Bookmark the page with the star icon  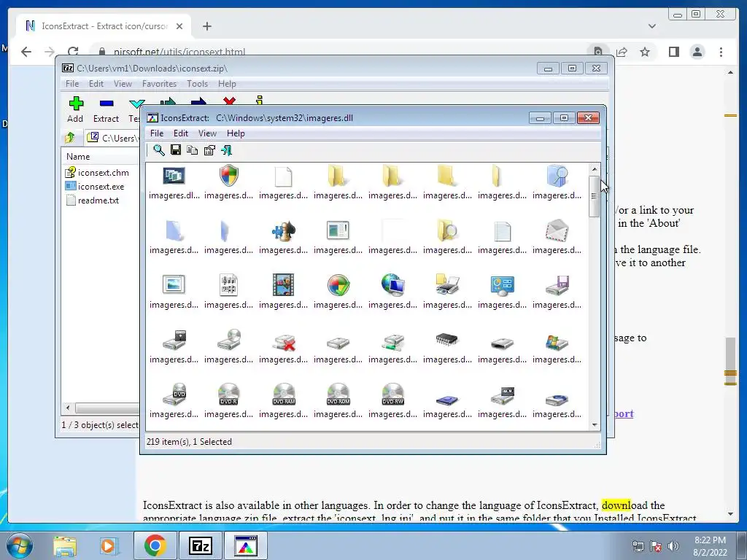tap(645, 52)
